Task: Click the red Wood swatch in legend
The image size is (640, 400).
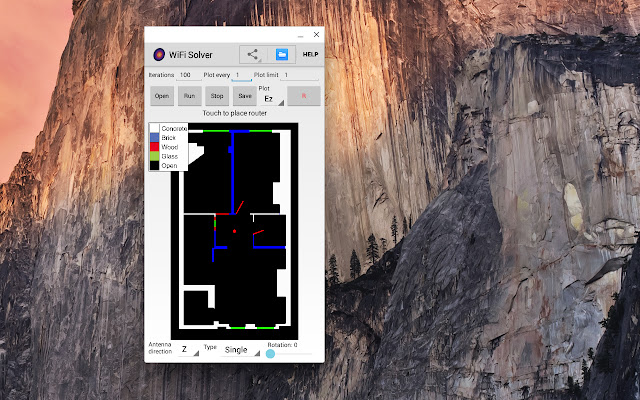Action: (x=155, y=146)
